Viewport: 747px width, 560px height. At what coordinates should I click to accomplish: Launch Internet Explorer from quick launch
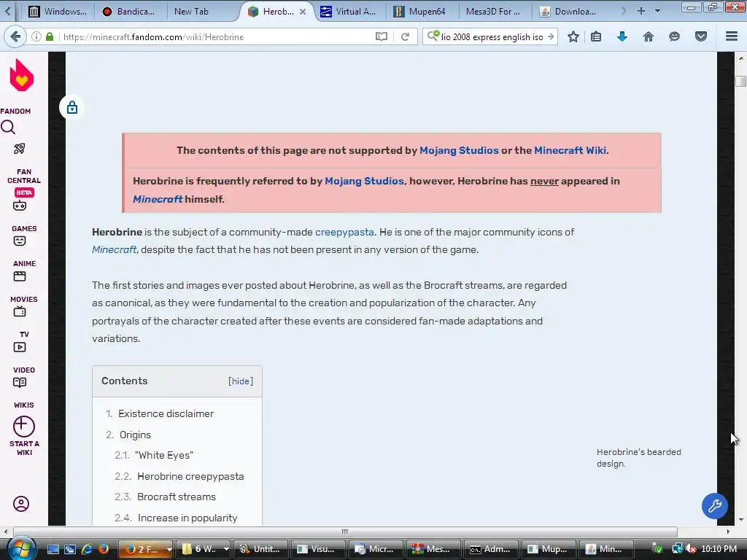pos(87,549)
